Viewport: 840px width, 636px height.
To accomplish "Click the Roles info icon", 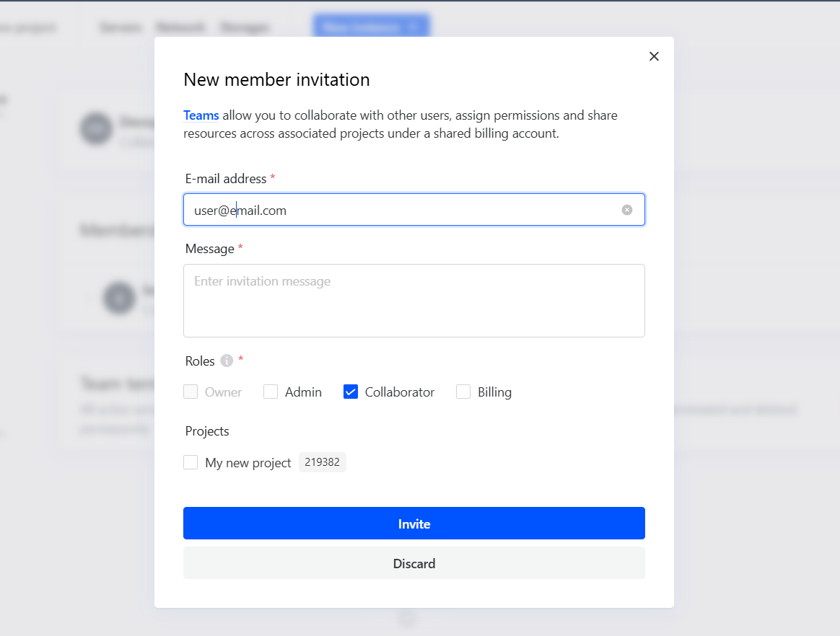I will pos(227,361).
